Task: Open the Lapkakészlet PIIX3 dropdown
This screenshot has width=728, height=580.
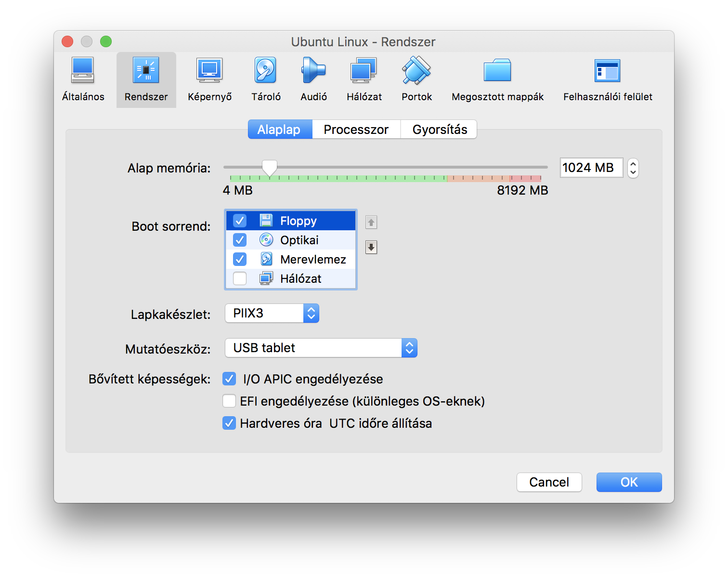Action: (x=272, y=313)
